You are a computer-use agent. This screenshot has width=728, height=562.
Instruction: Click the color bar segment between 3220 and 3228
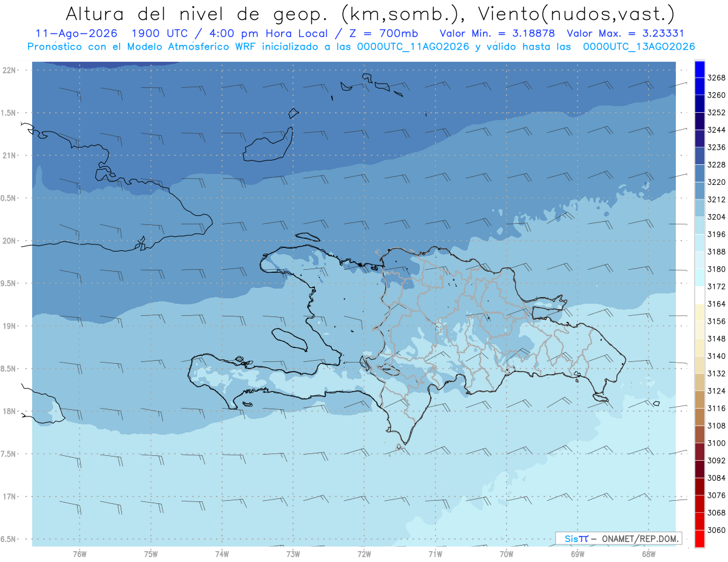[x=699, y=173]
